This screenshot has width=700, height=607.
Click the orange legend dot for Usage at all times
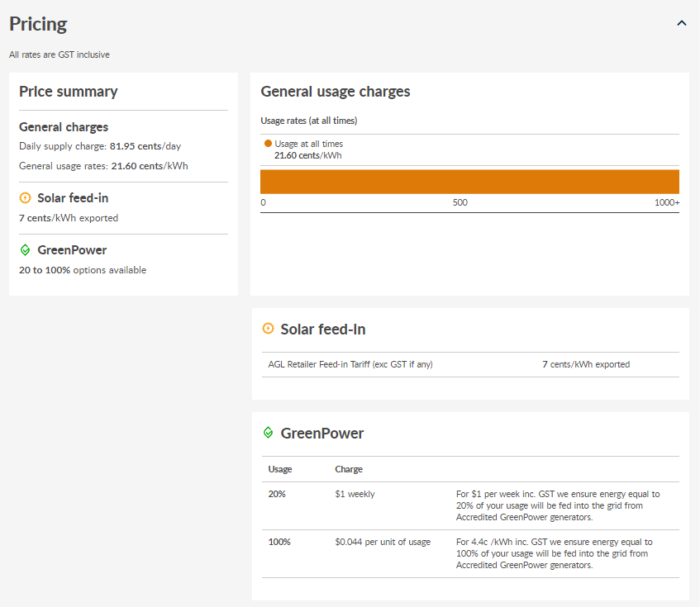pos(268,144)
